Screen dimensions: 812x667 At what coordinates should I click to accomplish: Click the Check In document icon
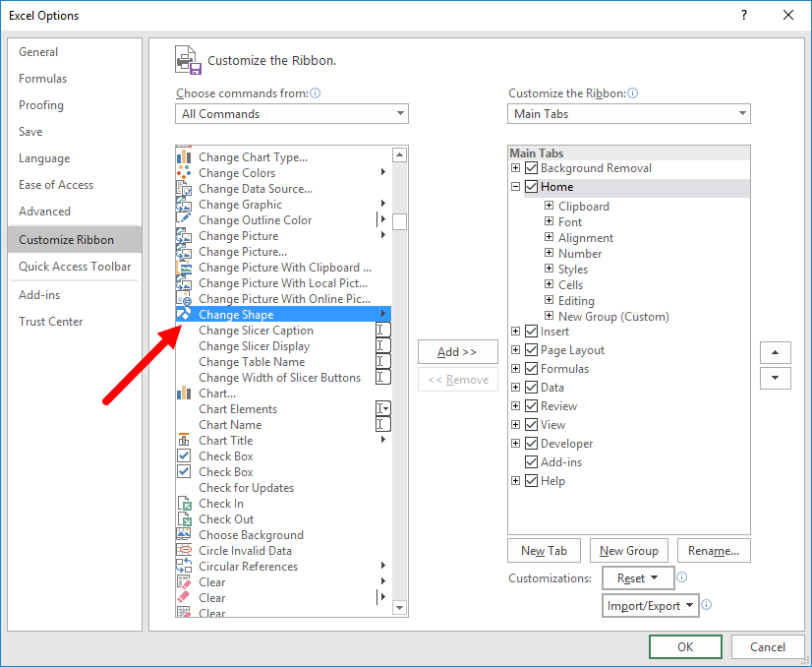(184, 504)
